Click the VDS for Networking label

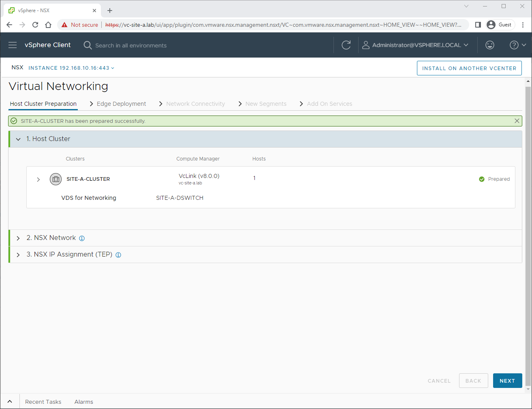click(89, 198)
